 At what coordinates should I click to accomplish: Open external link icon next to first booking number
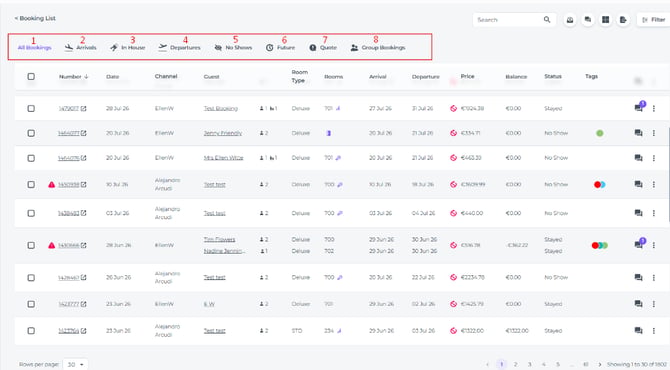(83, 109)
